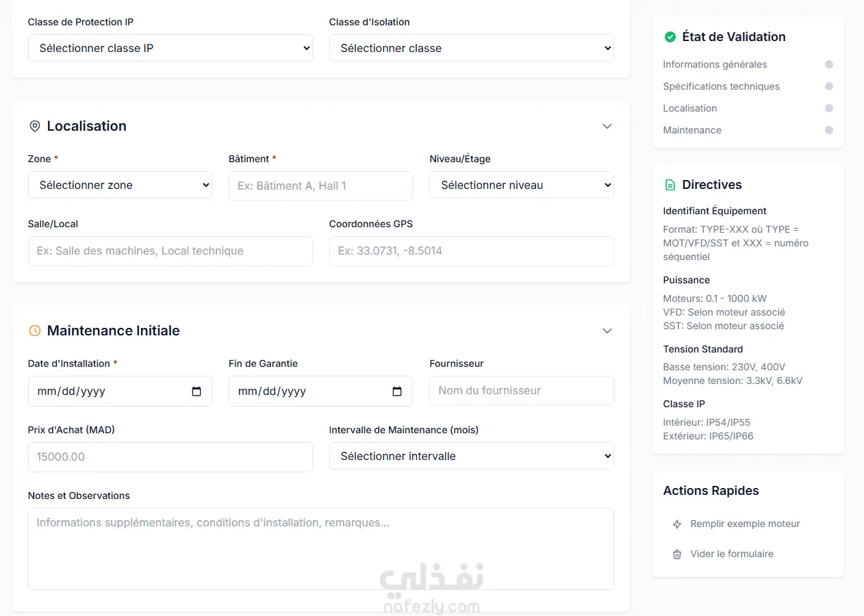This screenshot has width=864, height=616.
Task: Click the Remplir exemple moteur button
Action: [745, 524]
